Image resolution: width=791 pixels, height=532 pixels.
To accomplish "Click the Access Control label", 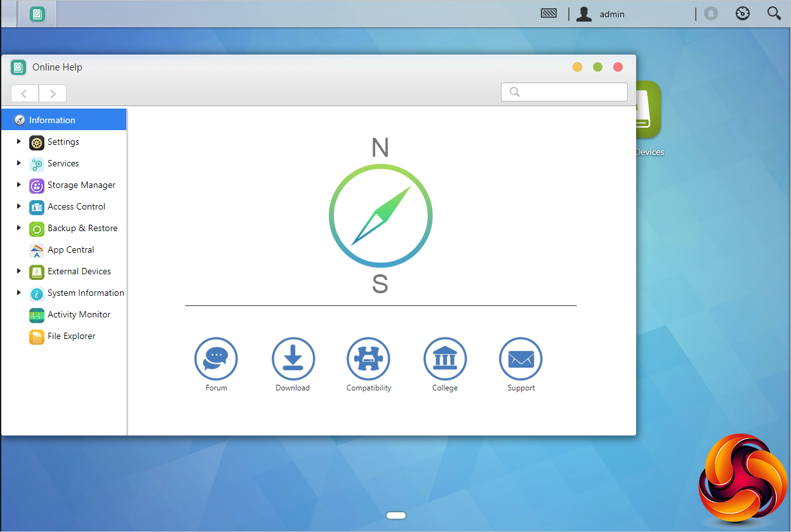I will coord(76,207).
